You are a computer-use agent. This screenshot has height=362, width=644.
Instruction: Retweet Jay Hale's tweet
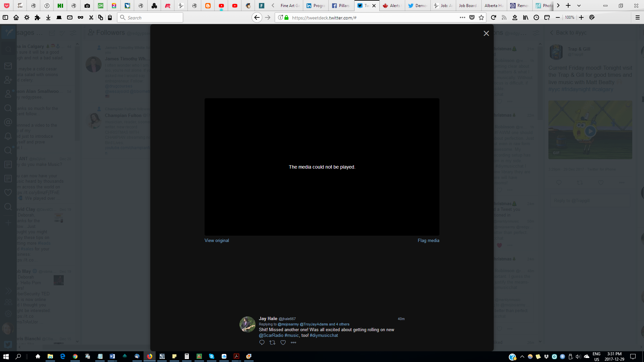coord(272,343)
